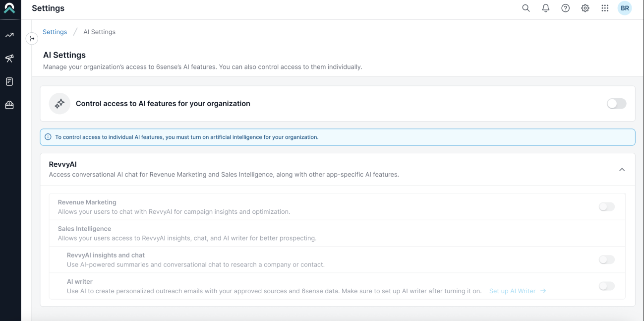
Task: Toggle RevvyAI insights and chat switch
Action: coord(606,259)
